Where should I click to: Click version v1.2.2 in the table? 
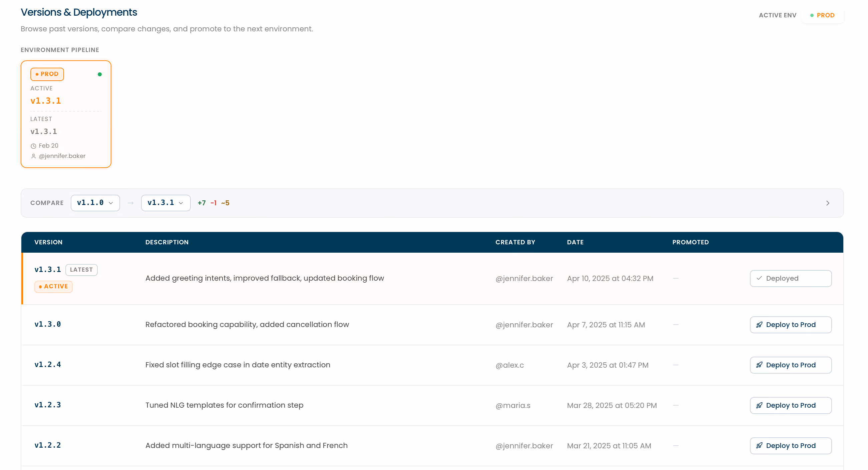coord(47,445)
